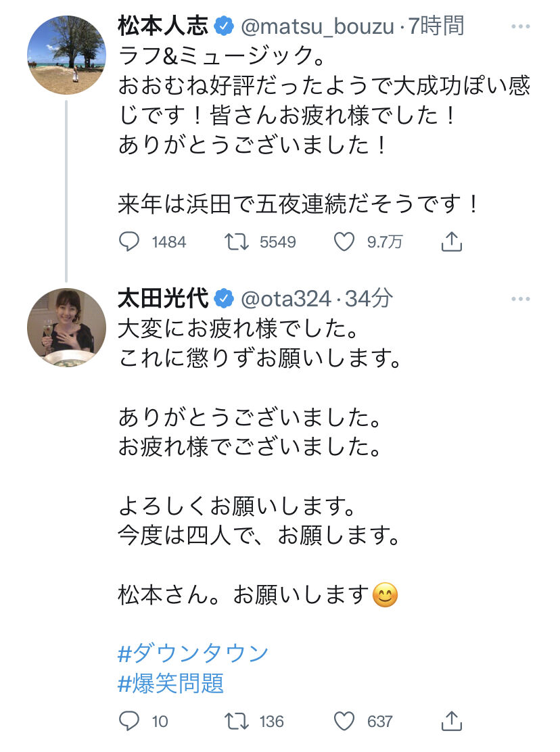The width and height of the screenshot is (560, 752).
Task: Open more options for 太田光代 tweet
Action: tap(521, 299)
